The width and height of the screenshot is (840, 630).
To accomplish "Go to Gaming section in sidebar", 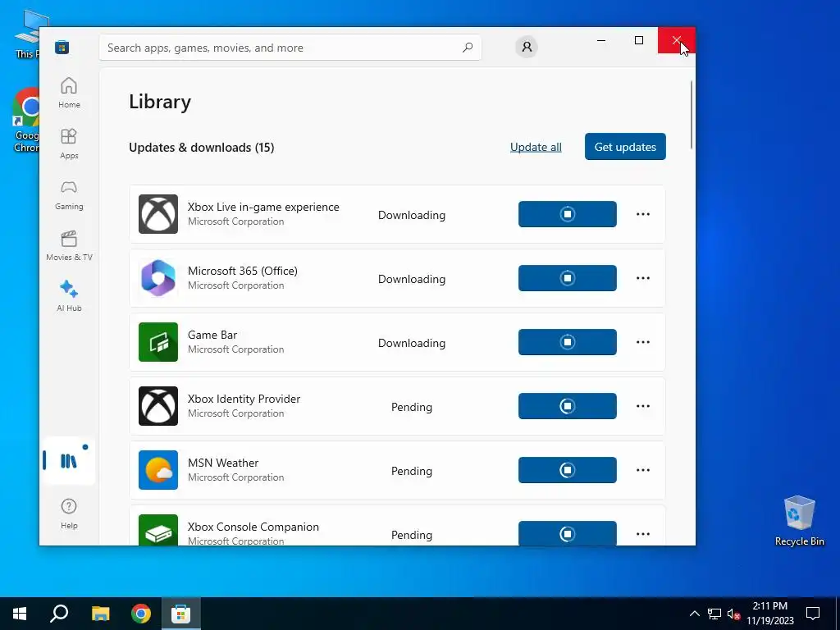I will click(69, 194).
